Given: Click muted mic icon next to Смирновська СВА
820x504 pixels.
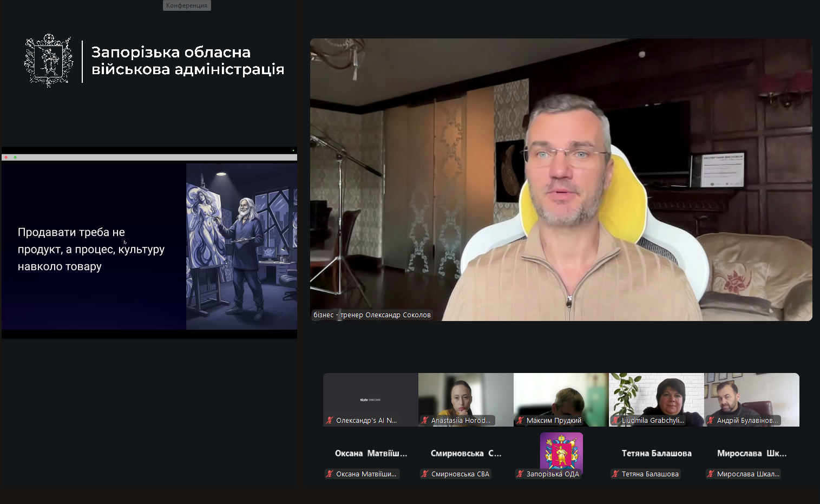Looking at the screenshot, I should pyautogui.click(x=425, y=474).
